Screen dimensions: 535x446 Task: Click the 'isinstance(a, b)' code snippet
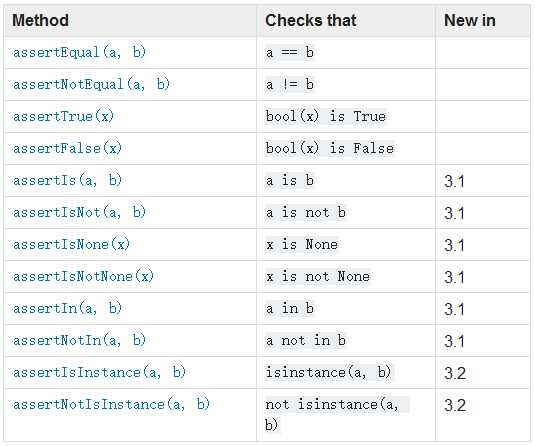coord(329,372)
